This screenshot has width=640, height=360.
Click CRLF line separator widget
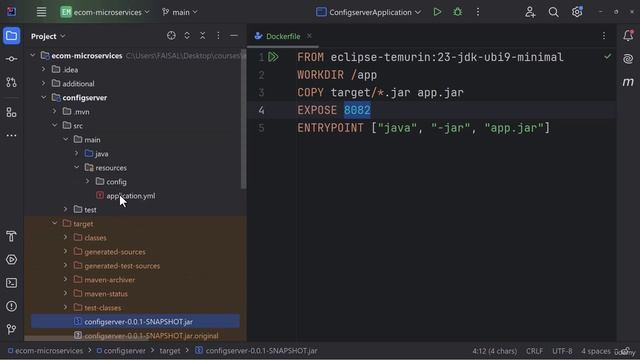pos(534,351)
